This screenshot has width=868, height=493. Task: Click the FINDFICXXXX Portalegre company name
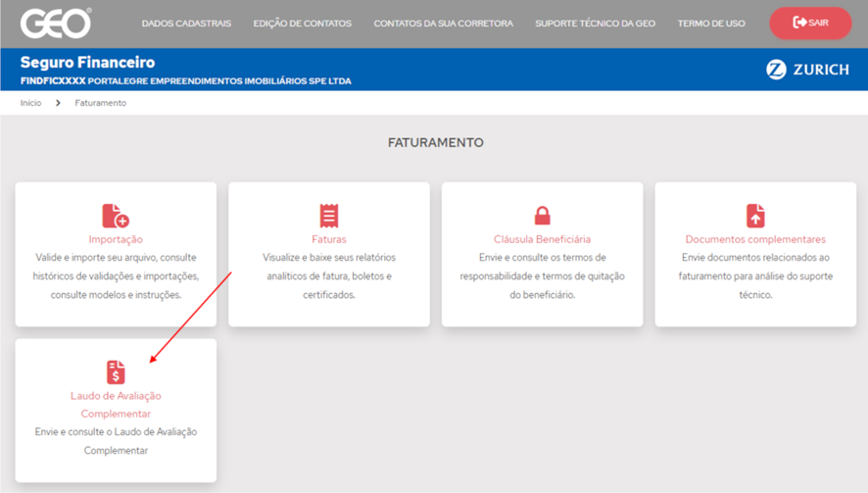coord(186,81)
